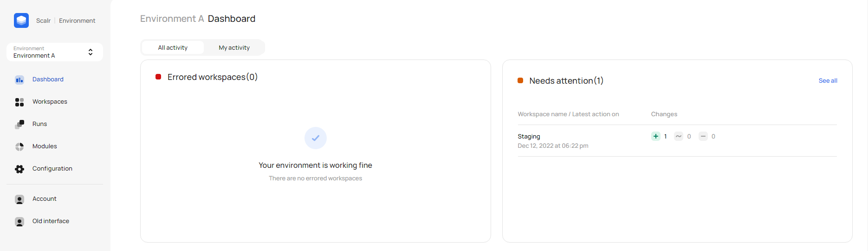Click the Configuration gear icon
The width and height of the screenshot is (868, 251).
[19, 169]
